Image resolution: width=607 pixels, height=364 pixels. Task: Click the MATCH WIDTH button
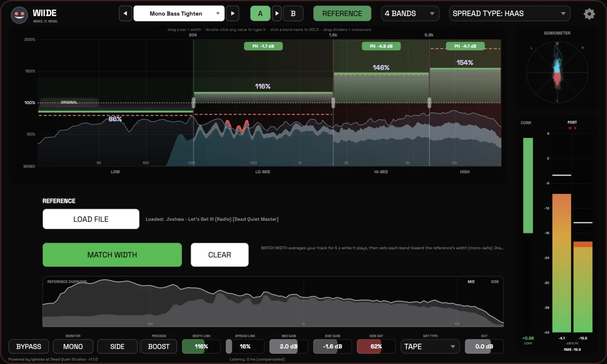coord(112,255)
